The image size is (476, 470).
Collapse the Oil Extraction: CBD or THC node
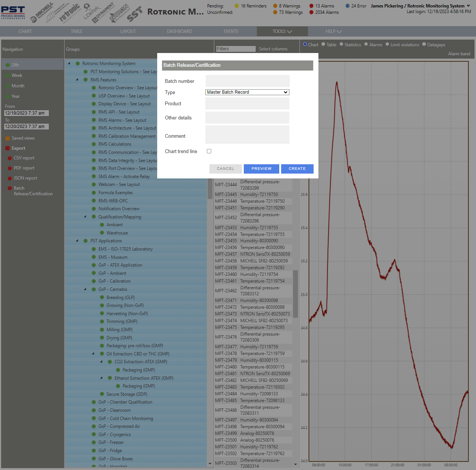coord(93,354)
